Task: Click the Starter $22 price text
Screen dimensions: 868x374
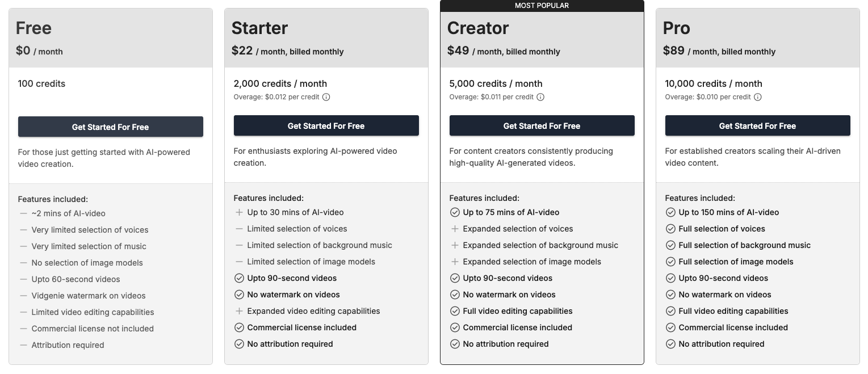Action: [x=242, y=51]
